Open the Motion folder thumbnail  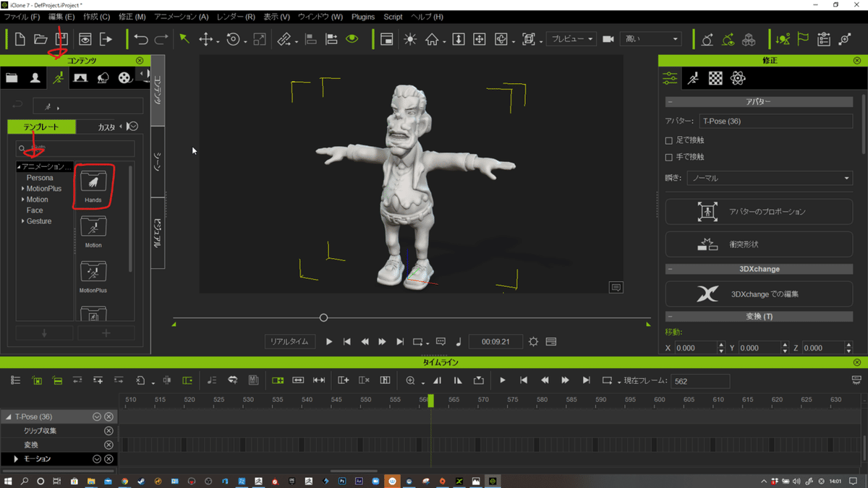93,232
